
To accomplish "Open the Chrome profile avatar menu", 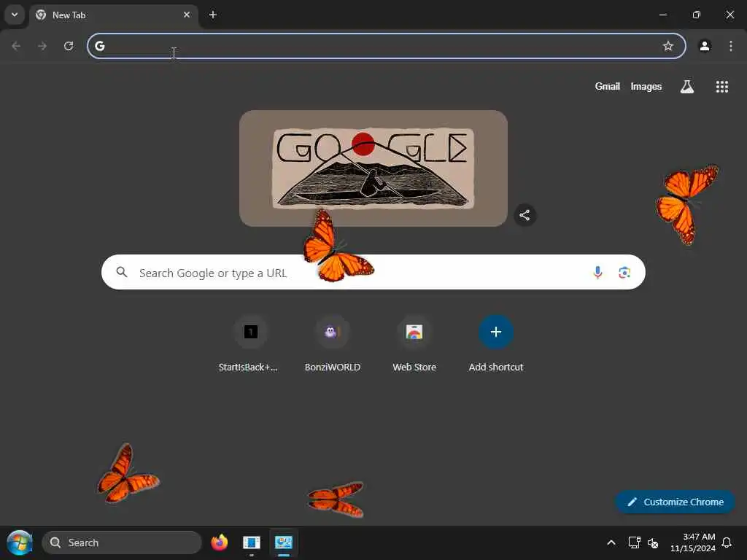I will click(705, 46).
